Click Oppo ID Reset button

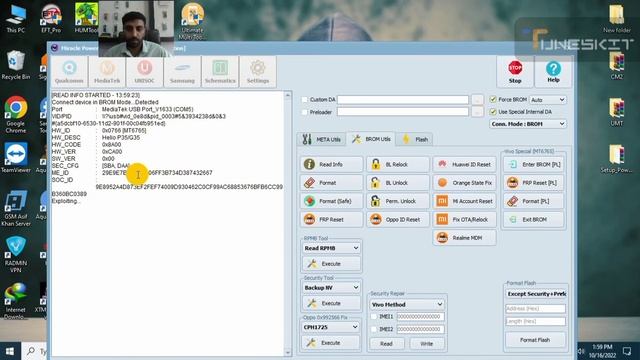[x=398, y=219]
